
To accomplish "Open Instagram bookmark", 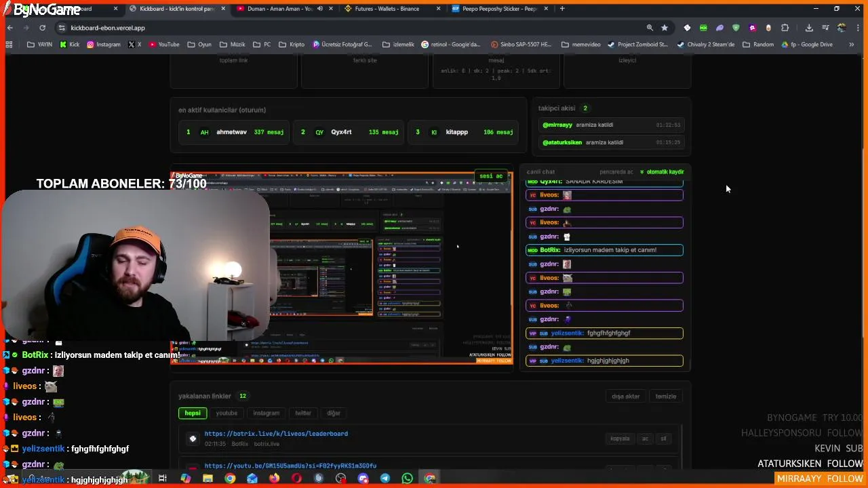I will point(104,45).
